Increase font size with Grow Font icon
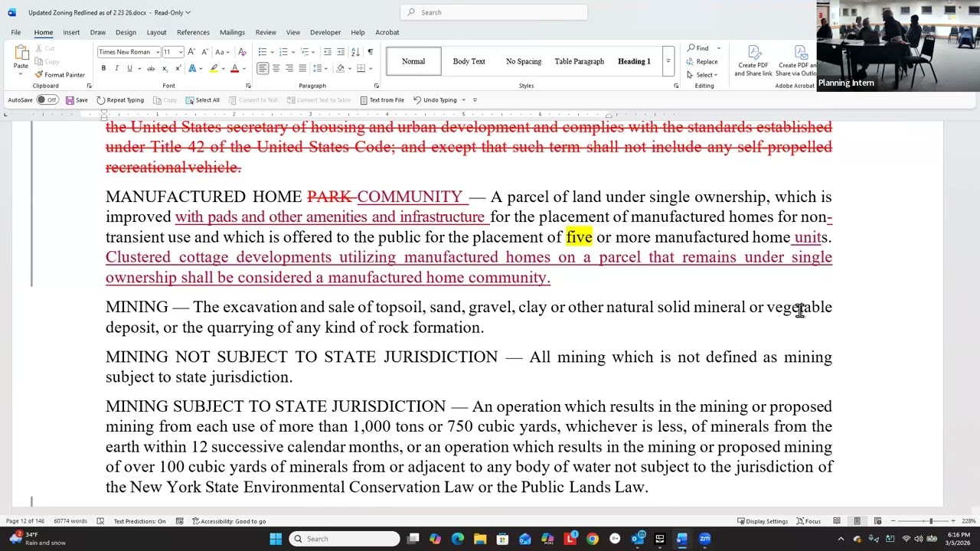This screenshot has height=551, width=980. tap(191, 52)
